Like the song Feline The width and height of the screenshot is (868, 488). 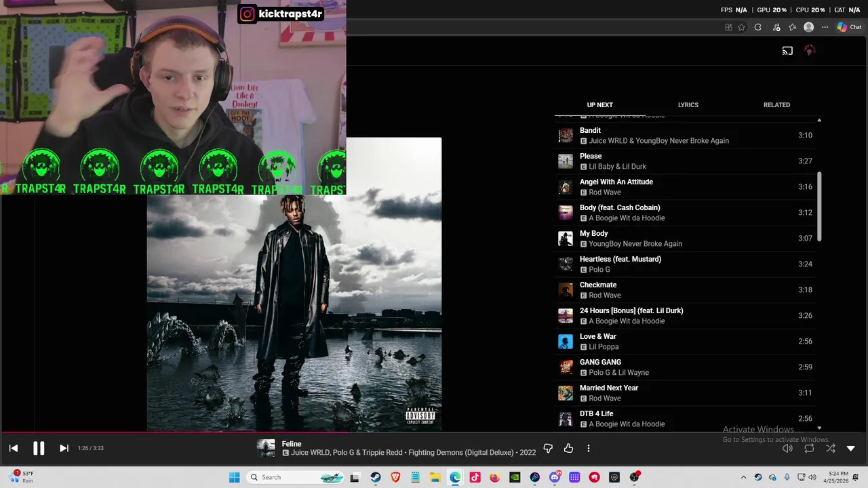pyautogui.click(x=568, y=449)
